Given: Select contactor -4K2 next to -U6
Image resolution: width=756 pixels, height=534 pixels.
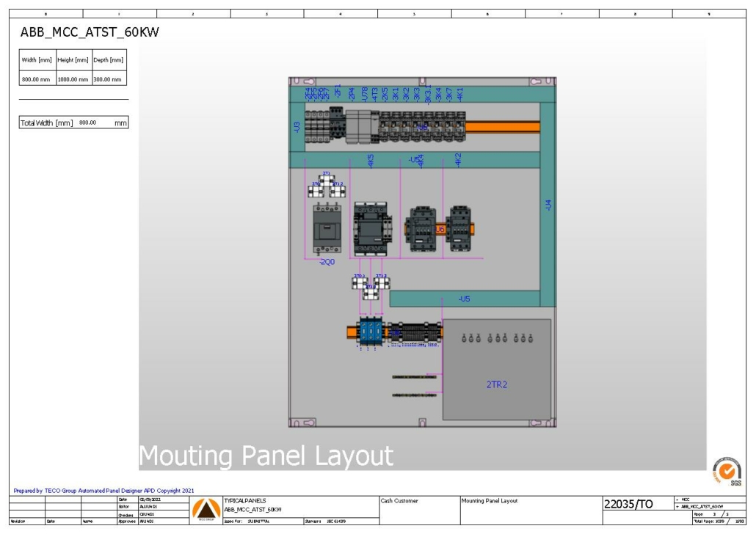Looking at the screenshot, I should (x=461, y=227).
